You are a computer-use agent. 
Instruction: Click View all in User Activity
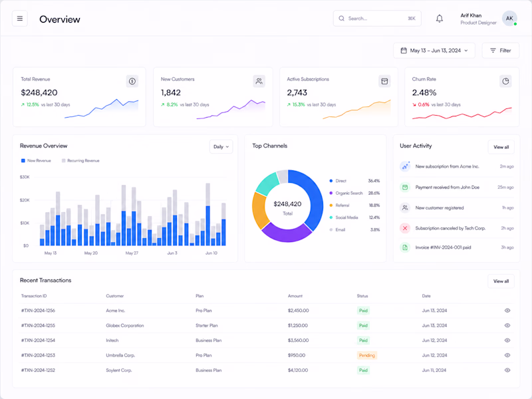(501, 147)
